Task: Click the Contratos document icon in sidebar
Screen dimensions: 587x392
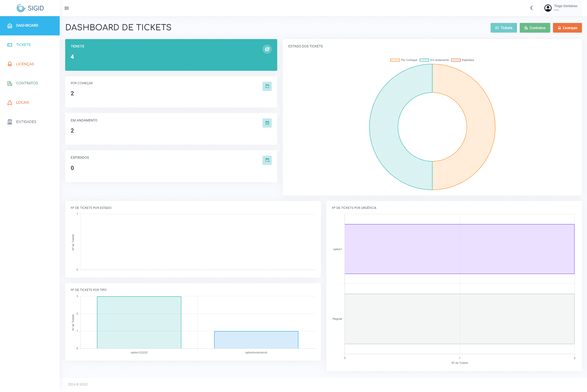Action: coord(10,83)
